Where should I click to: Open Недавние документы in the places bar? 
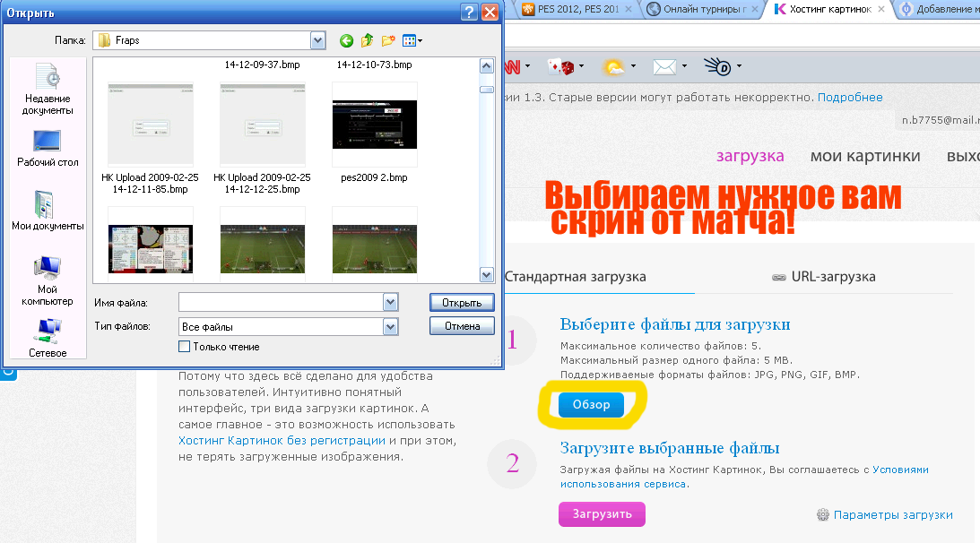[x=48, y=90]
